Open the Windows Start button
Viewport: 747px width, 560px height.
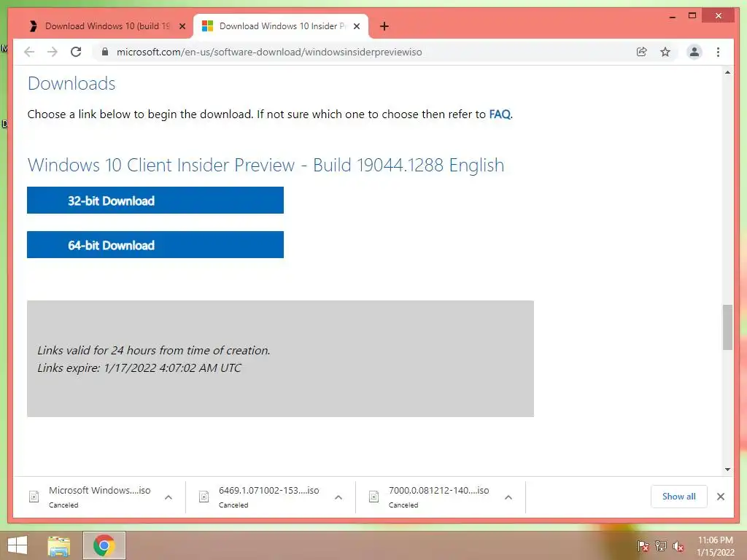coord(18,545)
